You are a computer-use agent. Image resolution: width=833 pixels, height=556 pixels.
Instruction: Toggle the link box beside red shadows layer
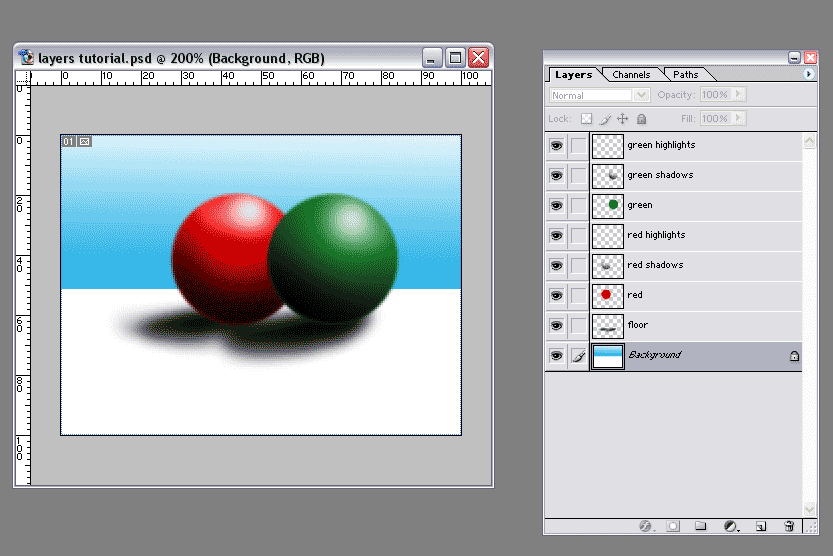tap(578, 266)
